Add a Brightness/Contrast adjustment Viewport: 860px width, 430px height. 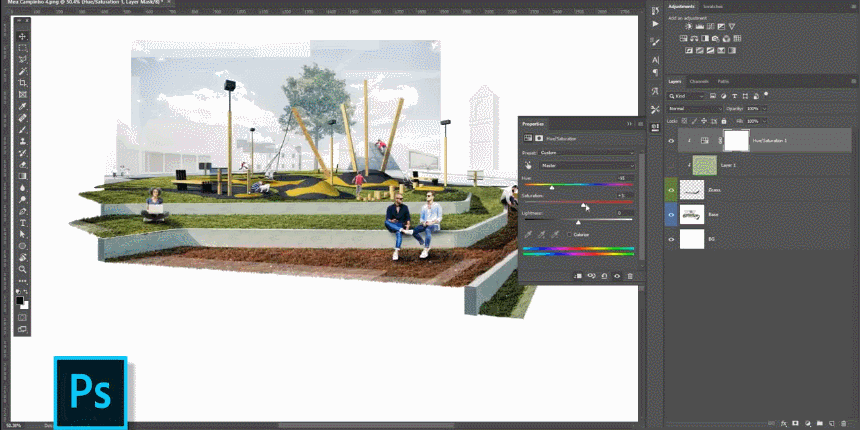point(688,26)
